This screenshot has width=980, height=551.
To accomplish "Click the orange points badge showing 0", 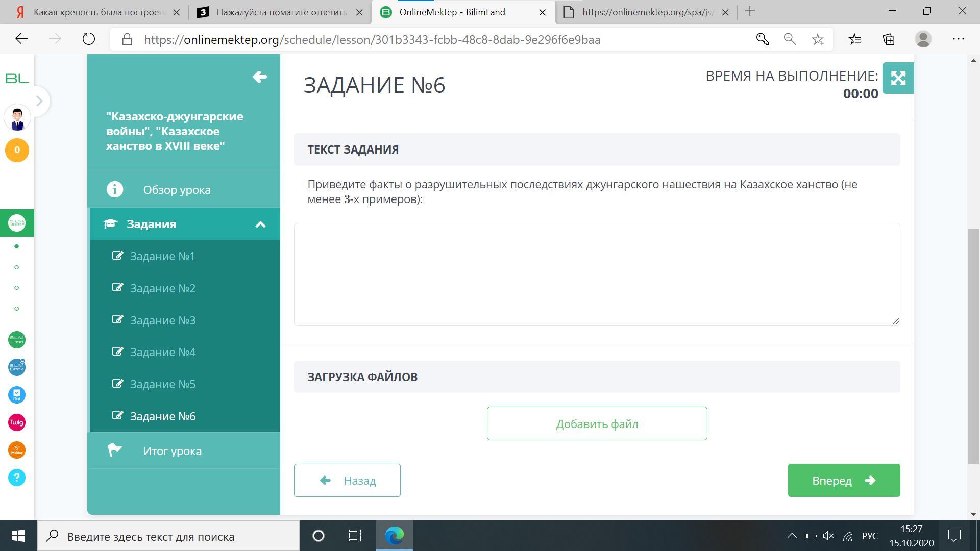I will click(x=17, y=150).
